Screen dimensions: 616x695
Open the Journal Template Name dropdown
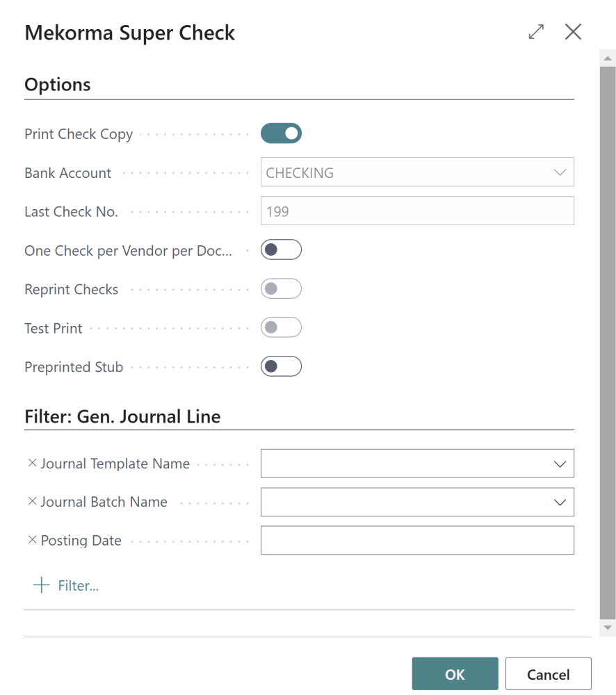(560, 463)
